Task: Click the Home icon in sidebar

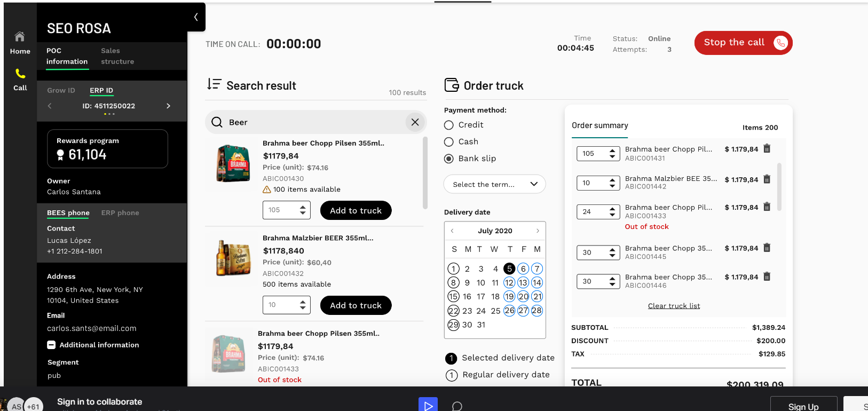Action: (x=20, y=37)
